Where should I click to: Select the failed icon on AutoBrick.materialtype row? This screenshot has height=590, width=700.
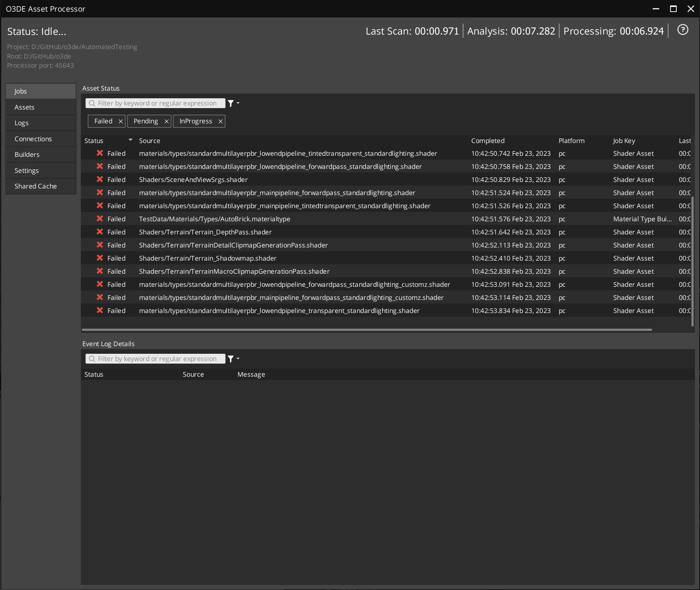[100, 218]
